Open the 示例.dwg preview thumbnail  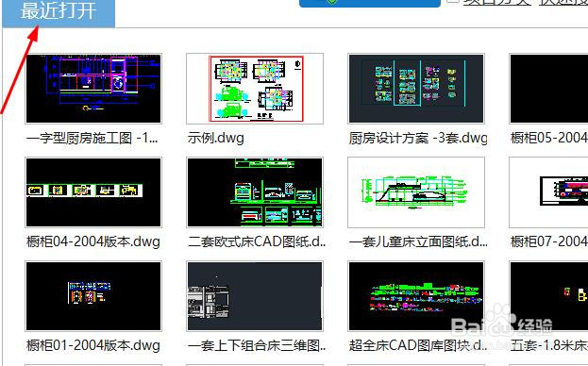(255, 89)
